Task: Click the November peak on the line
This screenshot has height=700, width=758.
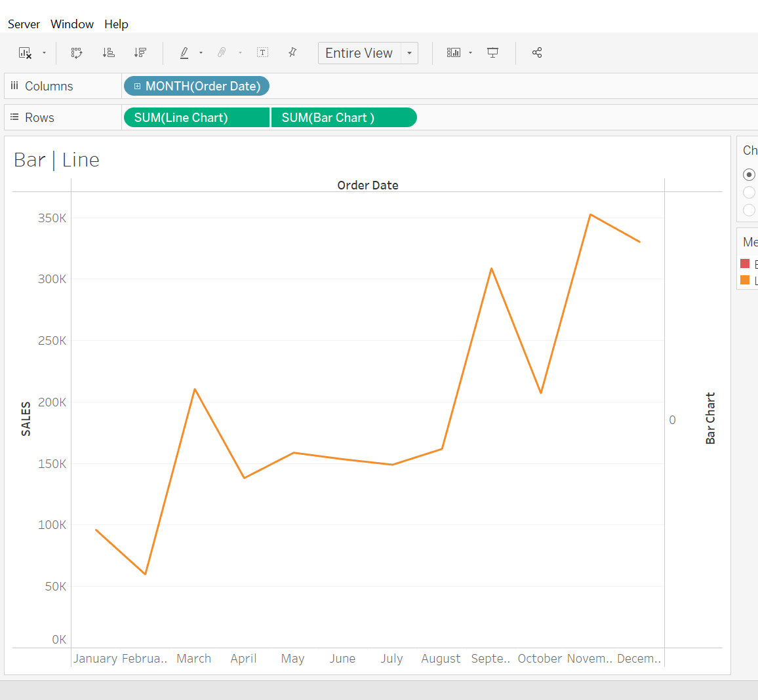Action: [590, 214]
